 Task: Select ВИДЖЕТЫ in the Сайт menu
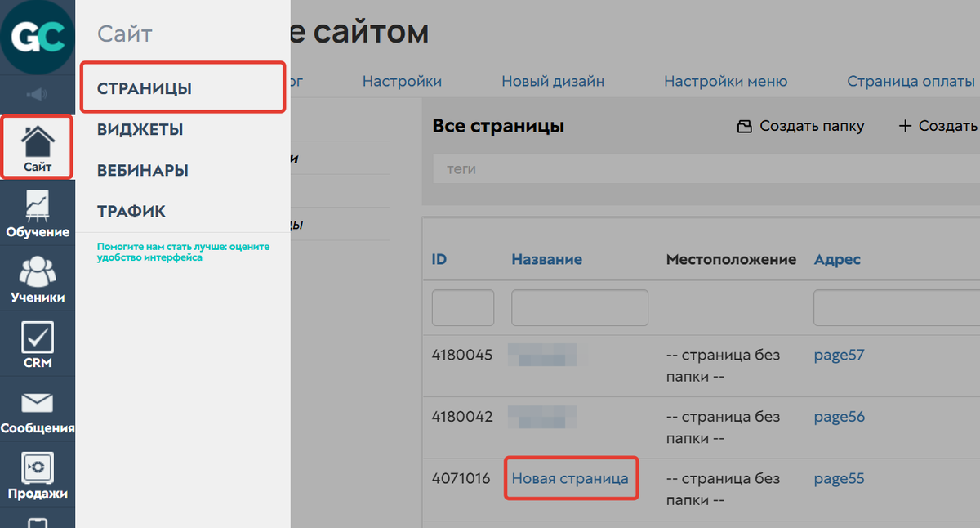coord(140,130)
